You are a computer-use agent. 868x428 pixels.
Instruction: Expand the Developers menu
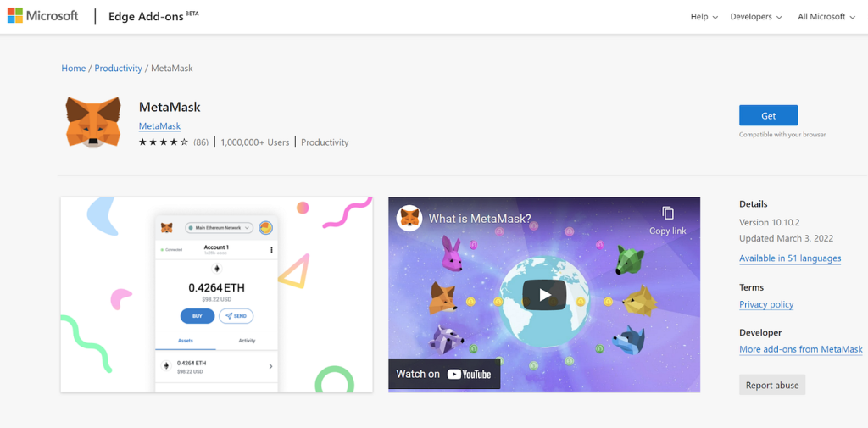pyautogui.click(x=756, y=17)
